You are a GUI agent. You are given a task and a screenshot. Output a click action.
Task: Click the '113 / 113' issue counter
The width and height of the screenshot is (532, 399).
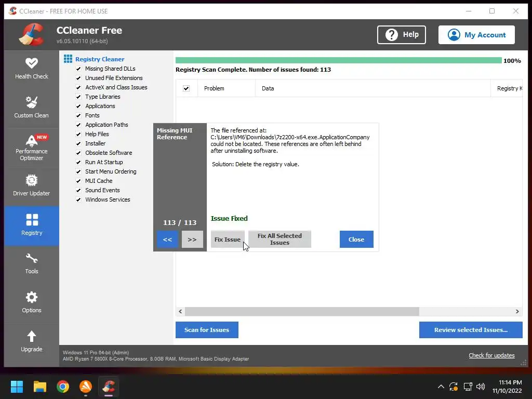click(x=179, y=222)
